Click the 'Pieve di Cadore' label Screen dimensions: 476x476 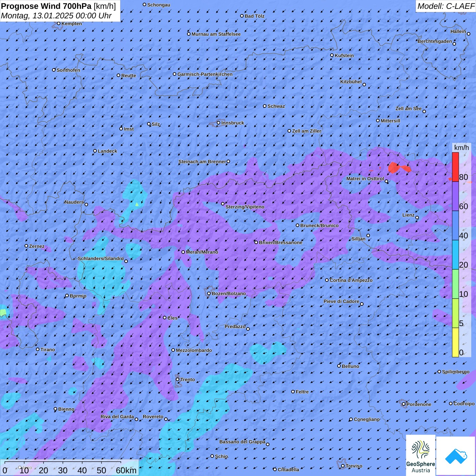[x=341, y=301]
